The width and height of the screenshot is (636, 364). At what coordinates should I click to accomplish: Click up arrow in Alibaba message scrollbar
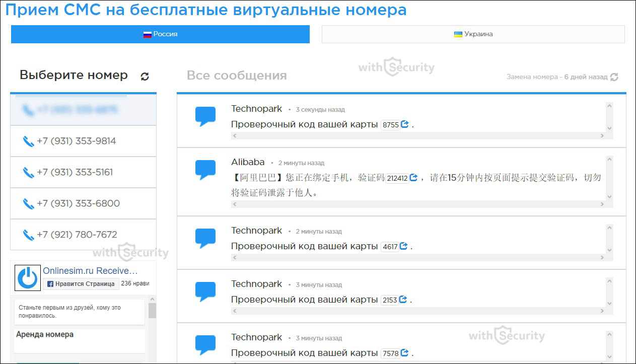tap(609, 160)
